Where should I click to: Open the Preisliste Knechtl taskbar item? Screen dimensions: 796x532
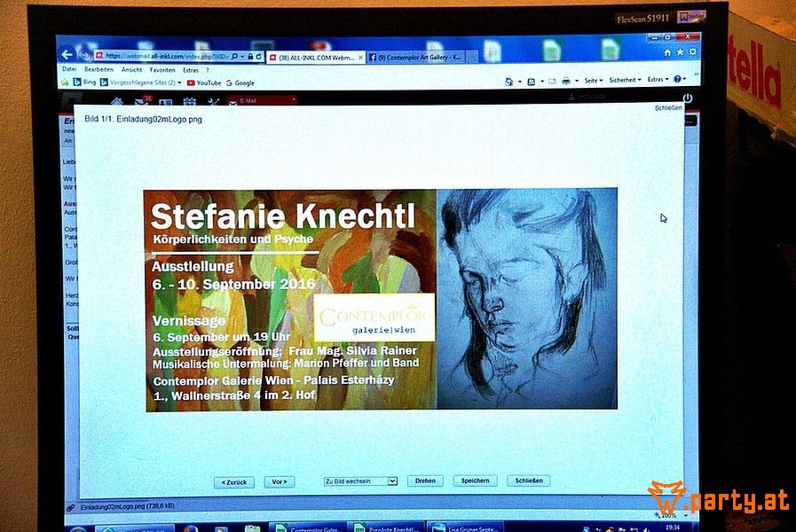(387, 528)
